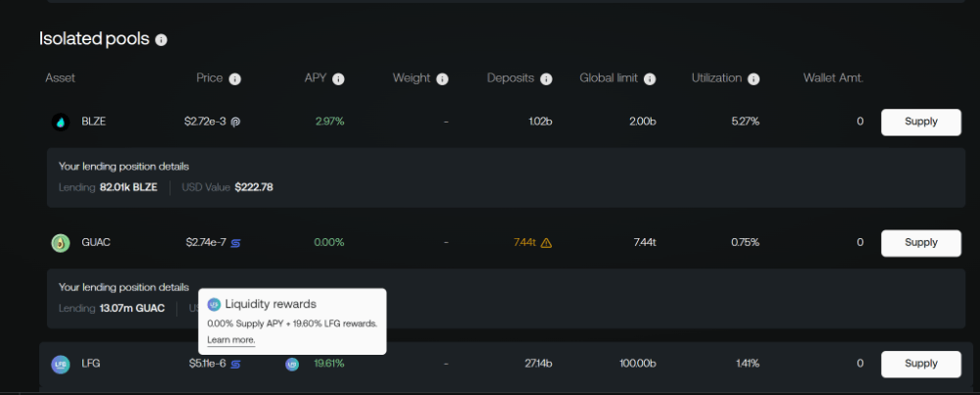The image size is (980, 395).
Task: Show the Weight column info tooltip
Action: tap(443, 78)
